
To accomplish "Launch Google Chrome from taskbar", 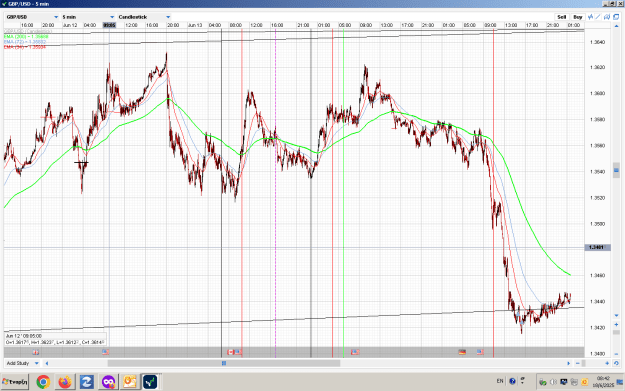I will click(43, 382).
